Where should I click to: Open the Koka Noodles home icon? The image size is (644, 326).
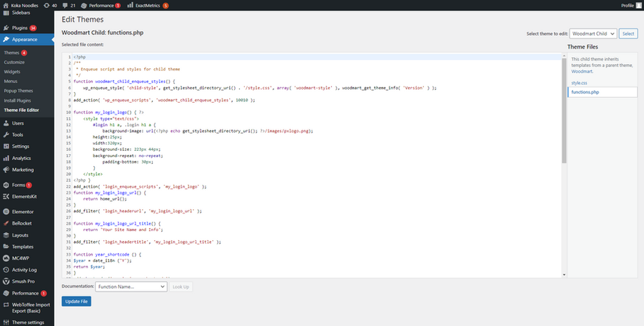pos(6,6)
